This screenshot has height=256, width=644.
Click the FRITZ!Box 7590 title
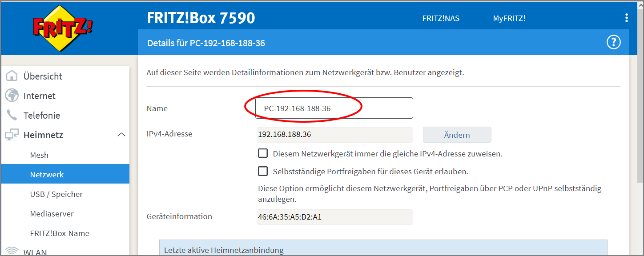[201, 18]
